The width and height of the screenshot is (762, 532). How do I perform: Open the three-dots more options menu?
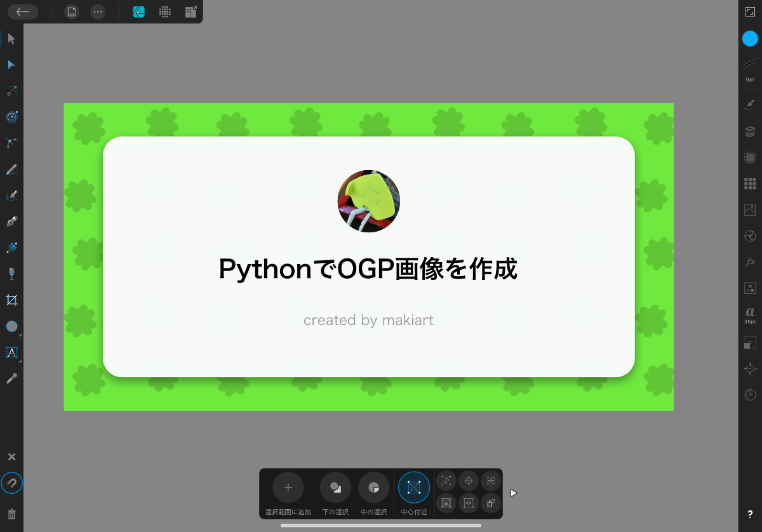(97, 11)
